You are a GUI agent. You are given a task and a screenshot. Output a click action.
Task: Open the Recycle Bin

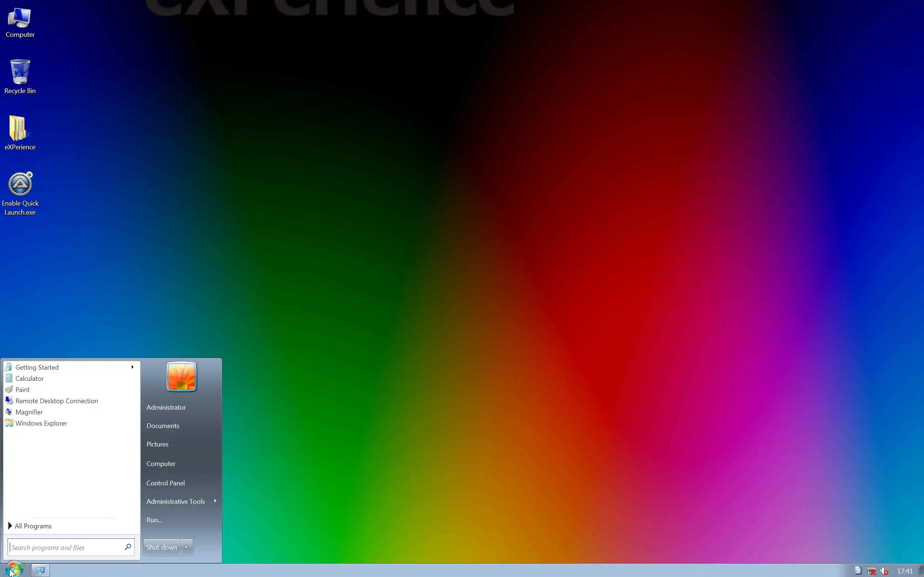click(19, 76)
